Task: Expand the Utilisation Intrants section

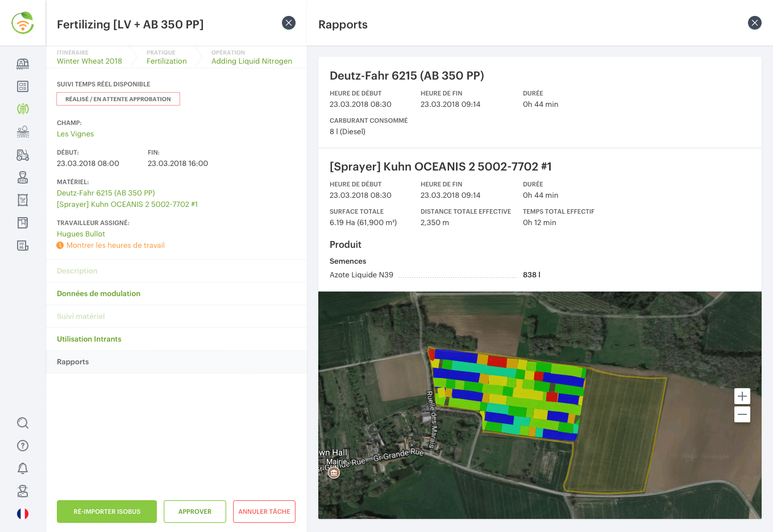Action: tap(89, 339)
